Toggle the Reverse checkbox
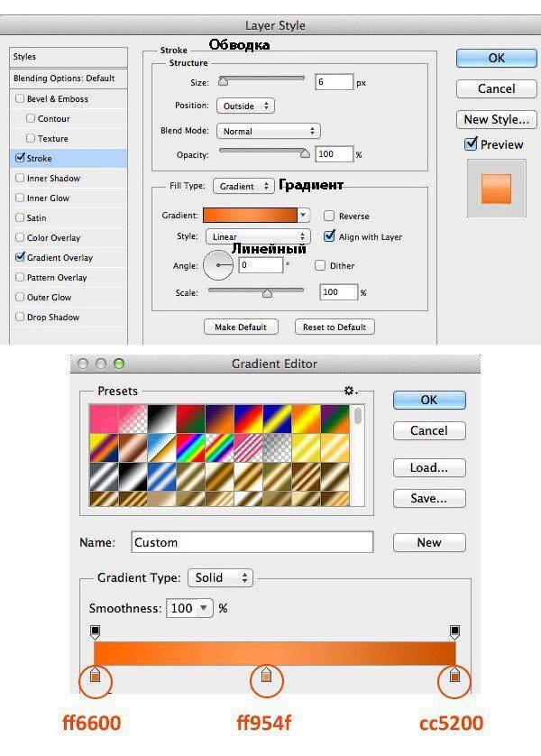This screenshot has height=756, width=541. point(329,216)
